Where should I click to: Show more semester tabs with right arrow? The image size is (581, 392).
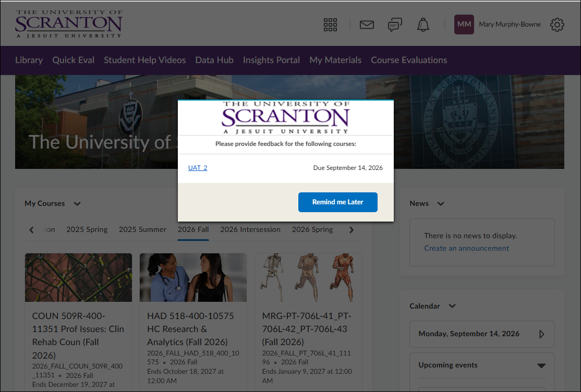click(352, 230)
